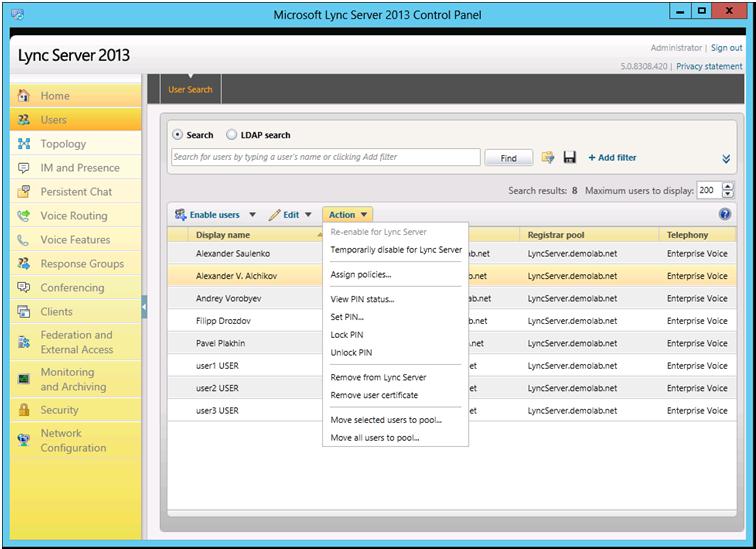The width and height of the screenshot is (756, 549).
Task: Select the Pavel Plakhin row
Action: pyautogui.click(x=452, y=343)
